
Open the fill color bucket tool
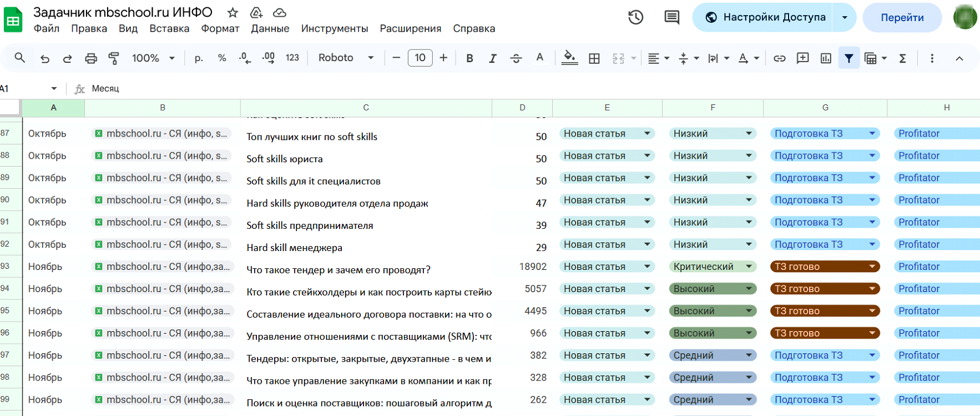569,58
